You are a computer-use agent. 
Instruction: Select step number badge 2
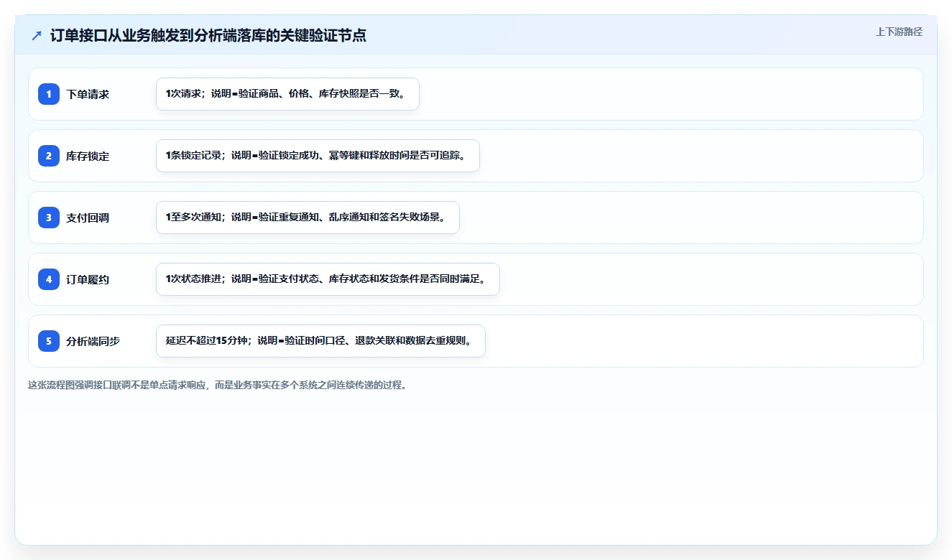point(49,156)
